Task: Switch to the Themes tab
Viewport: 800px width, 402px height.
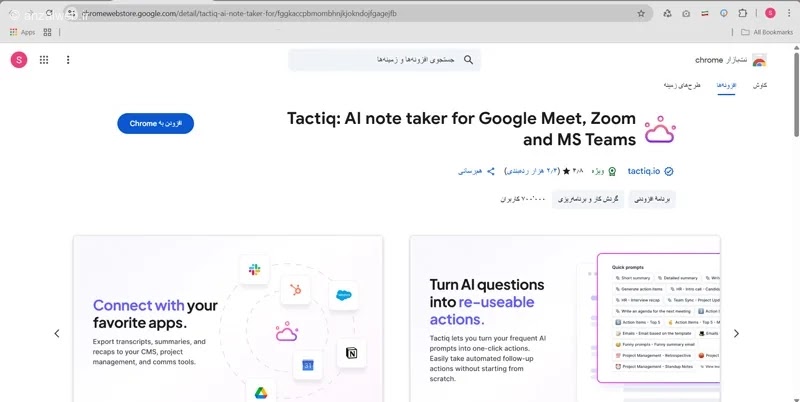Action: 682,85
